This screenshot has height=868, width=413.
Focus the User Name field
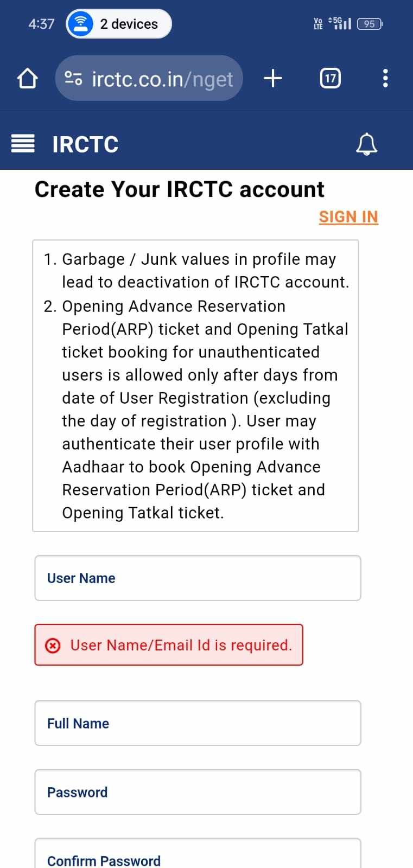(x=198, y=578)
